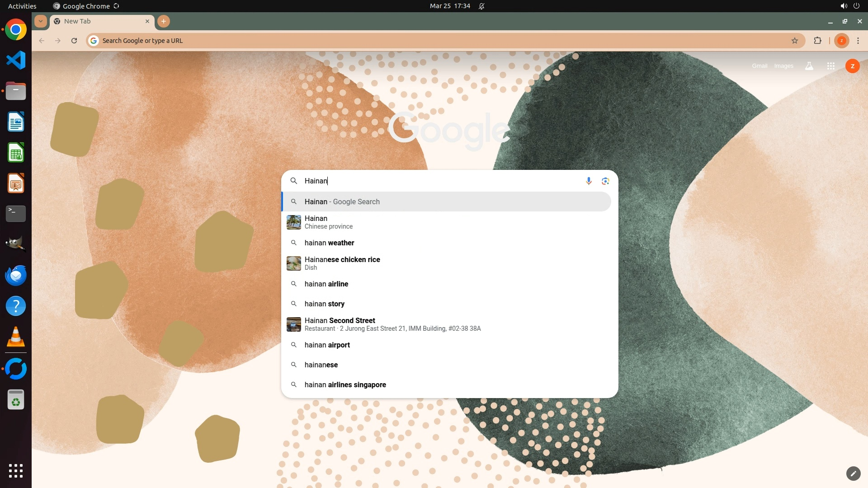The image size is (868, 488).
Task: Click the Hainan Second Street thumbnail
Action: point(294,324)
